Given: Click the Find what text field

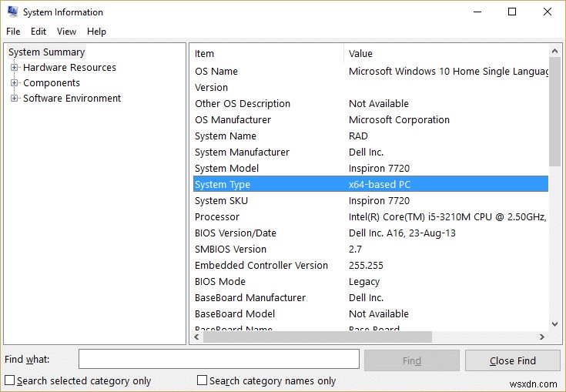Looking at the screenshot, I should [x=219, y=360].
